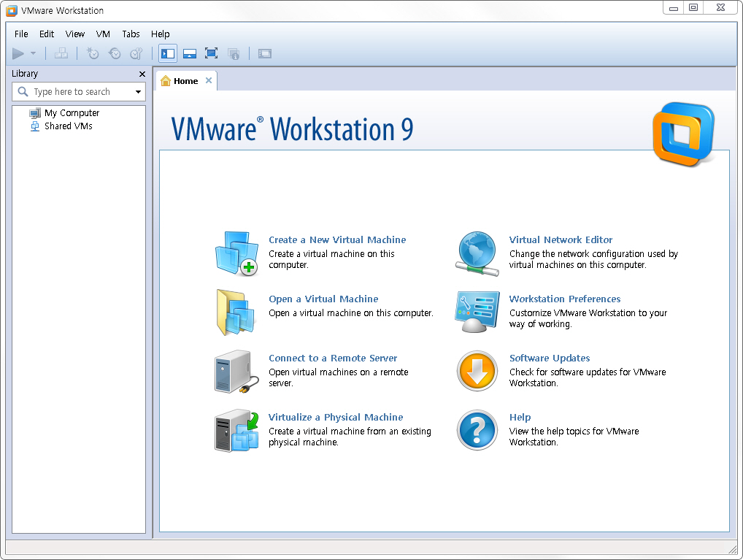This screenshot has width=743, height=560.
Task: Open the Software Updates link
Action: pyautogui.click(x=550, y=358)
